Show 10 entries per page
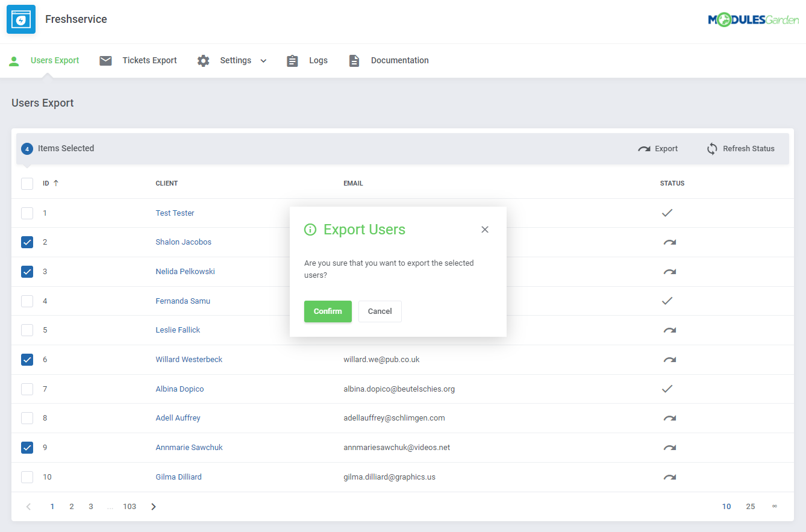 (x=726, y=507)
